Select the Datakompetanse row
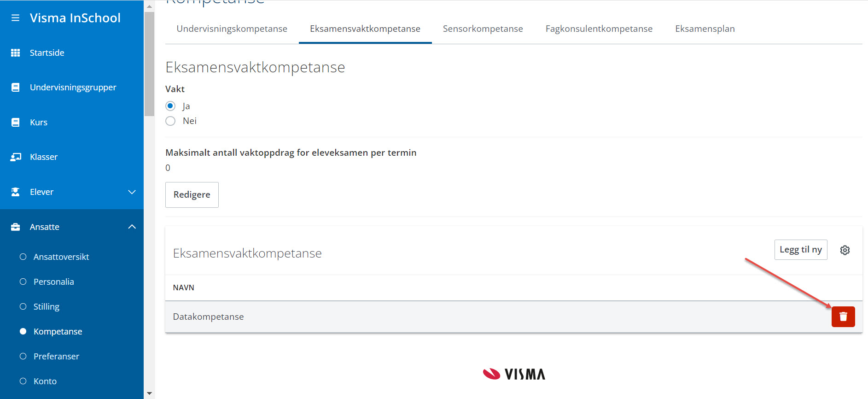The image size is (868, 399). 513,317
